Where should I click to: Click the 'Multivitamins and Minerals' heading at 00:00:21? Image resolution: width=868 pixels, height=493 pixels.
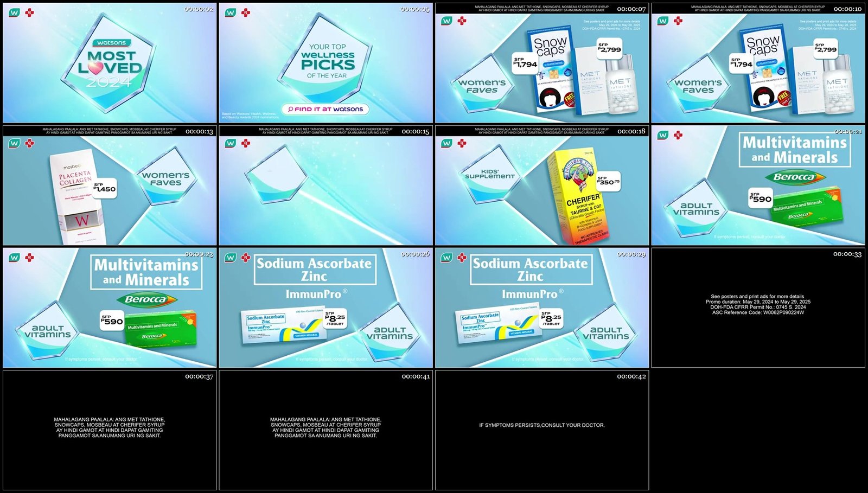point(795,150)
